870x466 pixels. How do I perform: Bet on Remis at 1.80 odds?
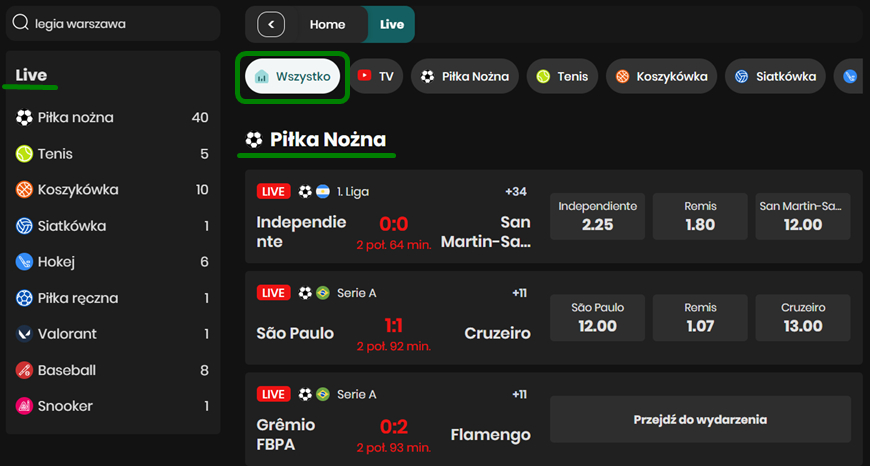point(700,216)
